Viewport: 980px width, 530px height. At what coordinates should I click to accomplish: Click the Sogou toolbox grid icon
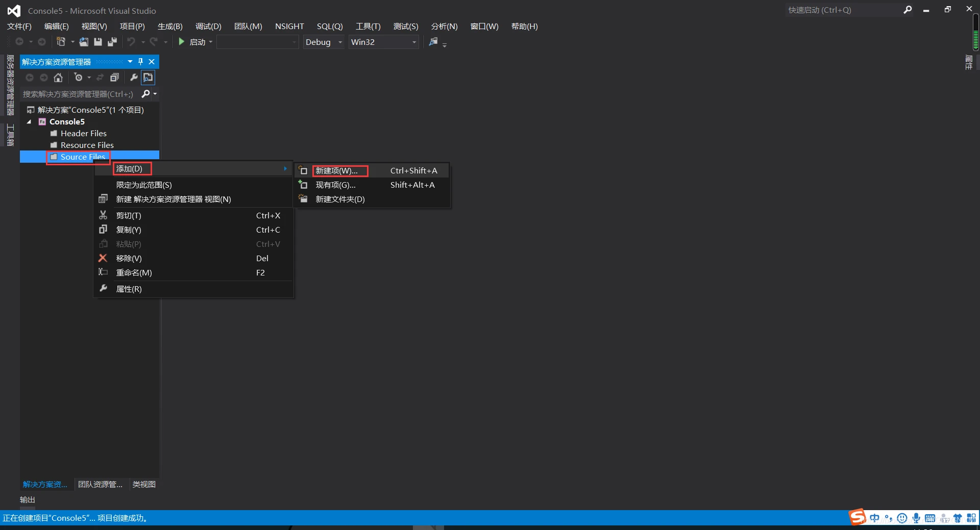click(x=971, y=518)
